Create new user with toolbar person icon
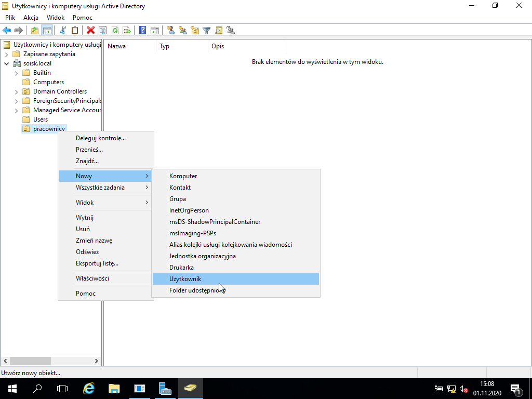This screenshot has width=532, height=399. coord(170,30)
